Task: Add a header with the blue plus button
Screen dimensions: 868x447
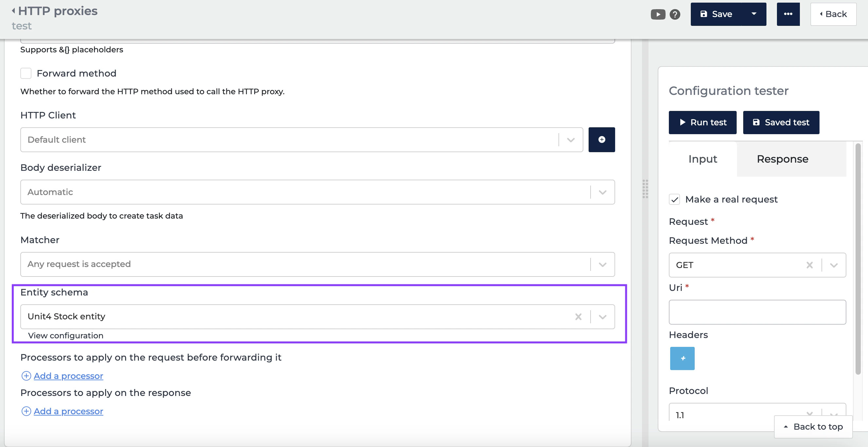Action: coord(682,358)
